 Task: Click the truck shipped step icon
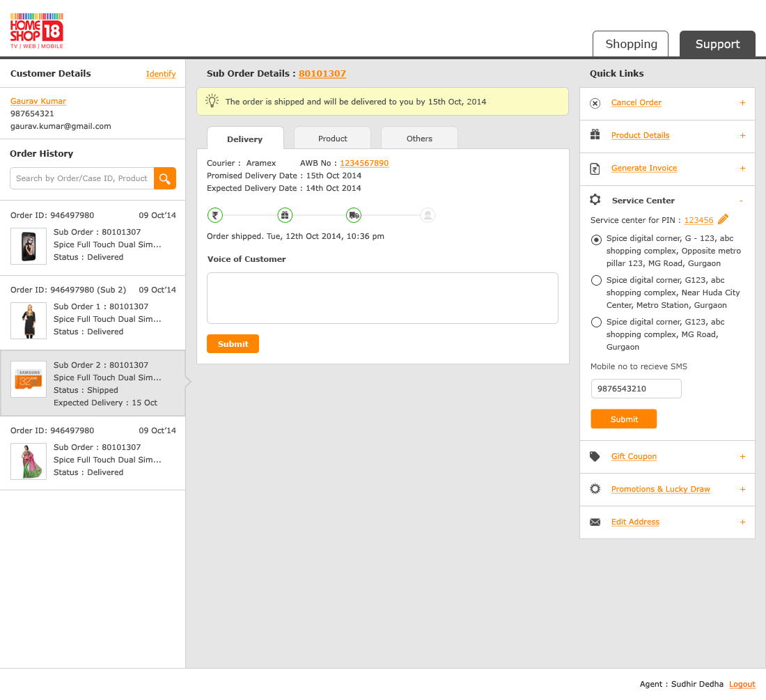[x=354, y=215]
